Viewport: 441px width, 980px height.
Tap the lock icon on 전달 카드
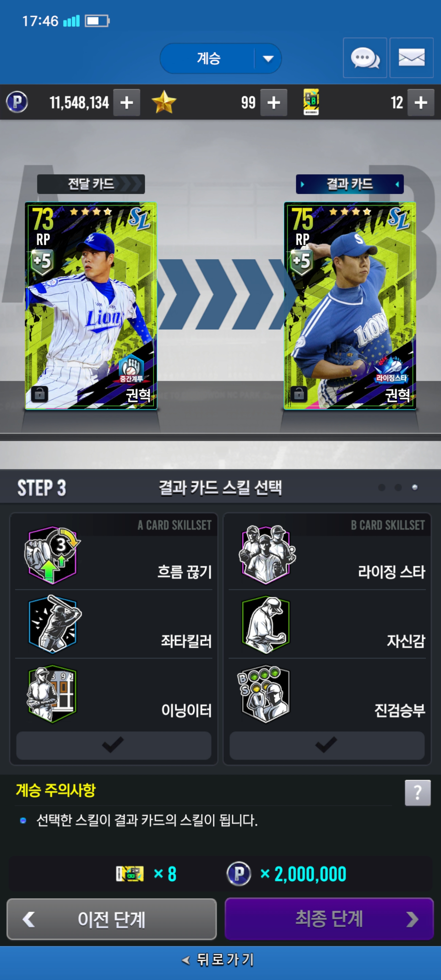point(40,394)
